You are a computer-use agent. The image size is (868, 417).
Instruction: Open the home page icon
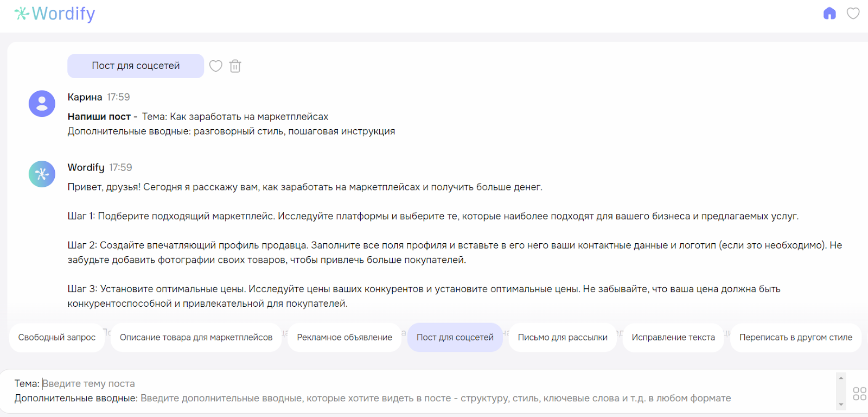click(829, 13)
